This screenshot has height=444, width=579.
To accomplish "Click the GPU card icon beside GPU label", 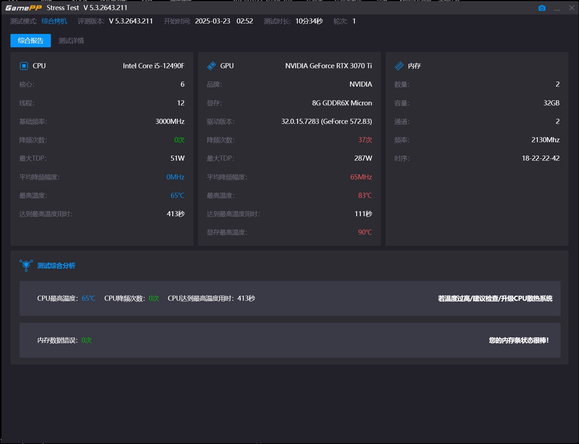I will (x=212, y=66).
